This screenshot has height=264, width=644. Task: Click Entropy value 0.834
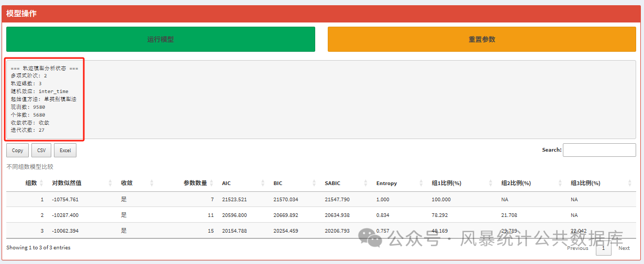click(x=383, y=215)
